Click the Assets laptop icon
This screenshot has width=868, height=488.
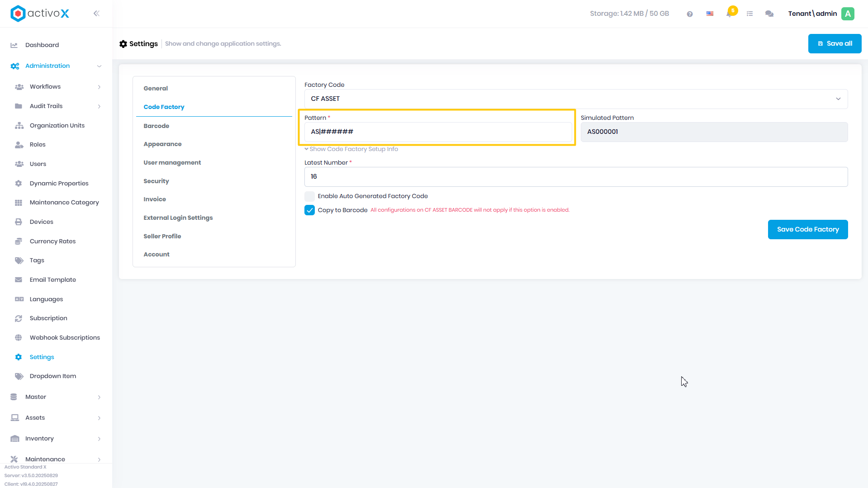click(15, 418)
